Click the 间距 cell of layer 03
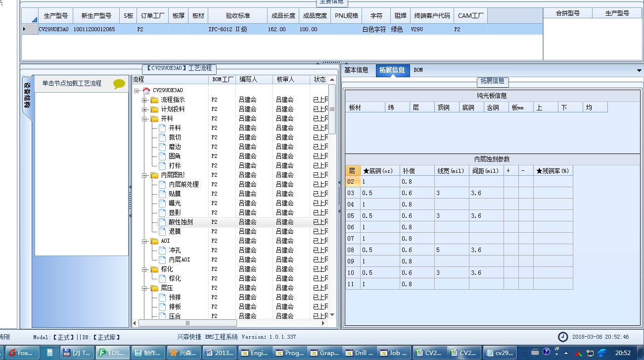 point(486,193)
